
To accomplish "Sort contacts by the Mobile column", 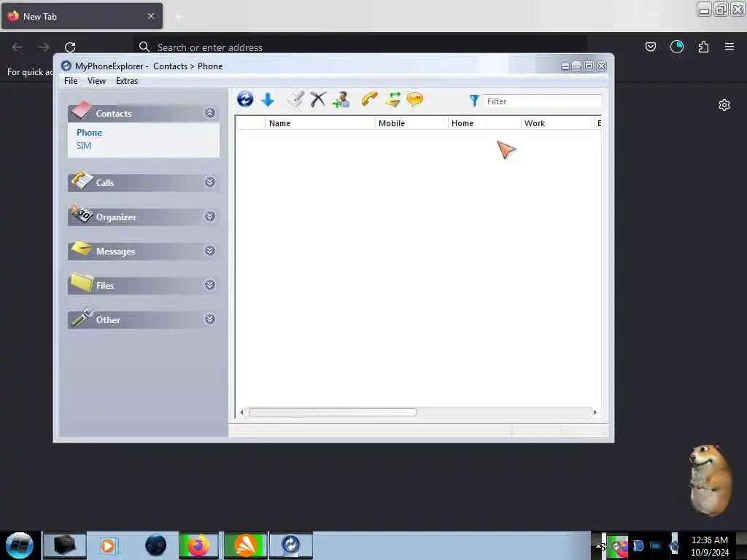I will (x=411, y=123).
